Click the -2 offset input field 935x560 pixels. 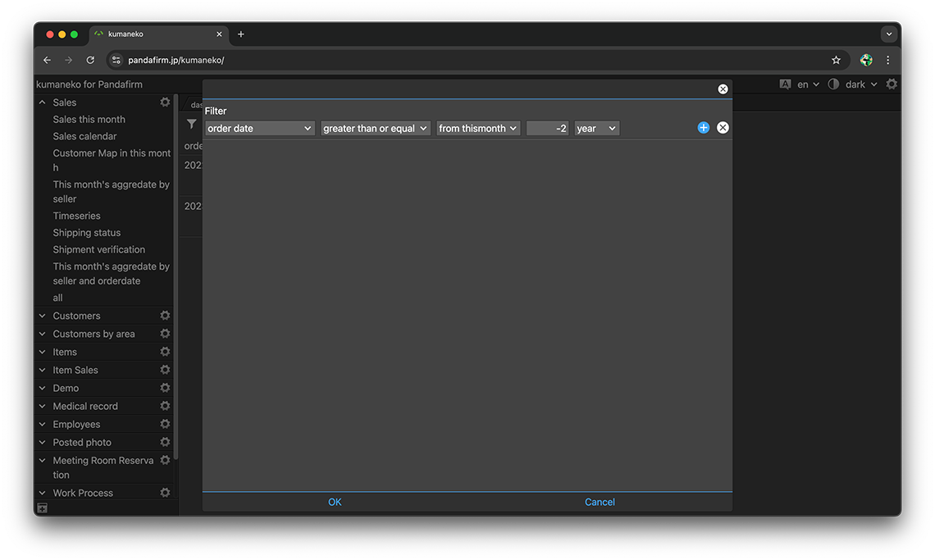click(547, 129)
